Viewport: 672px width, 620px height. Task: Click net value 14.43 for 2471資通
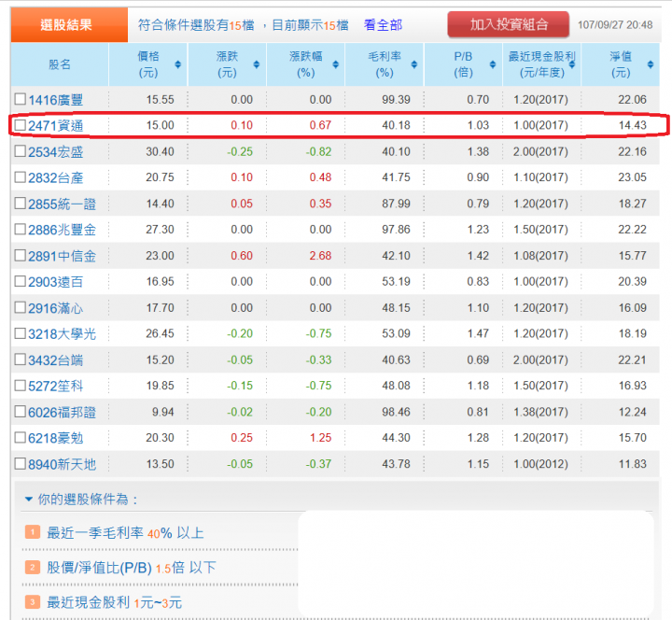(632, 125)
